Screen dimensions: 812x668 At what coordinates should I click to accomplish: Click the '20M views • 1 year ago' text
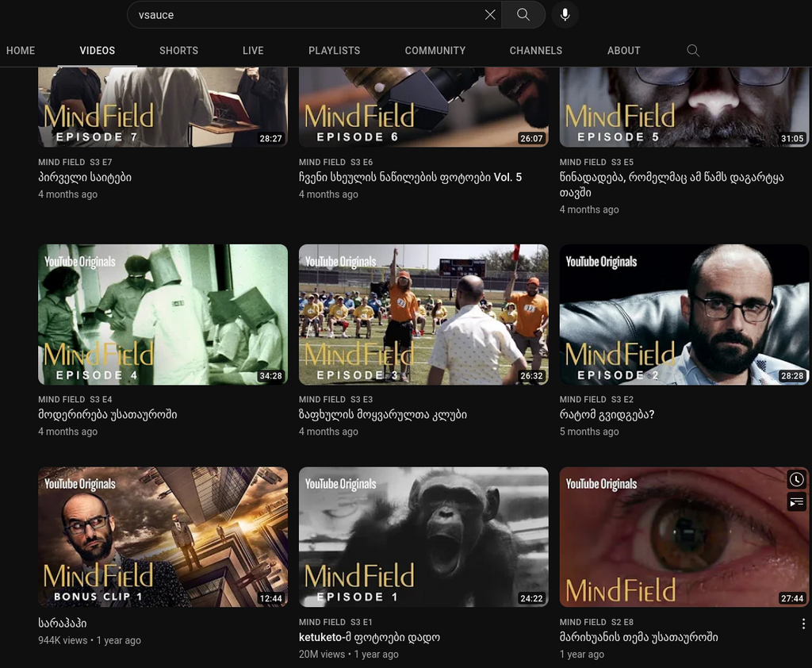click(x=349, y=655)
